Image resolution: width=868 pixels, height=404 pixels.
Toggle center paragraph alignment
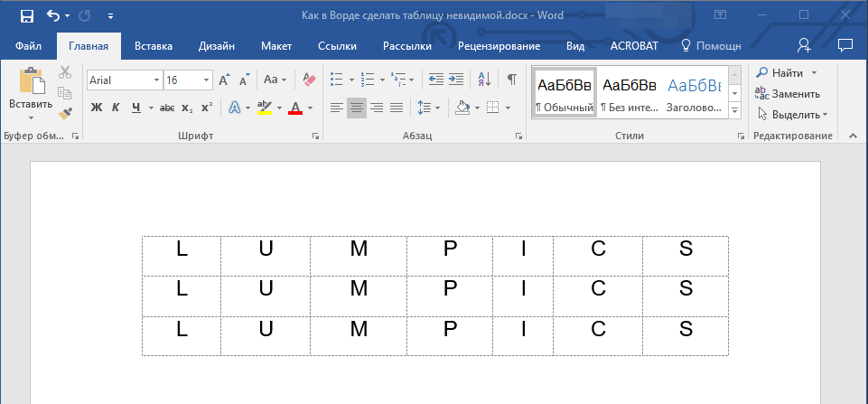click(357, 108)
